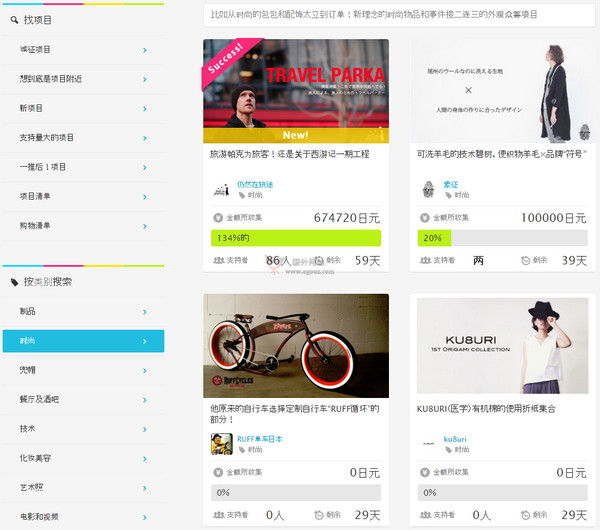Click the 时尚 tag icon under RUFF单车日本
Image resolution: width=600 pixels, height=530 pixels.
click(x=242, y=450)
